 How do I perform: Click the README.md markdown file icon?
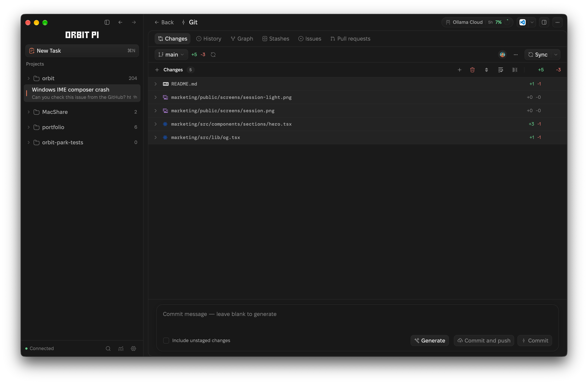pos(166,84)
